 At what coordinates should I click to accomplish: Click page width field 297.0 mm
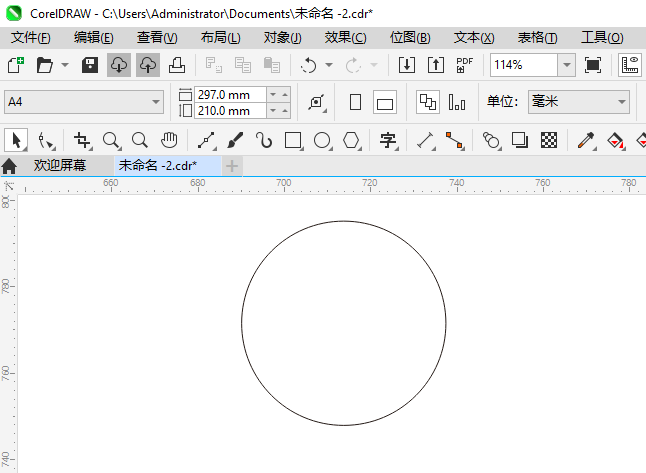coord(230,95)
